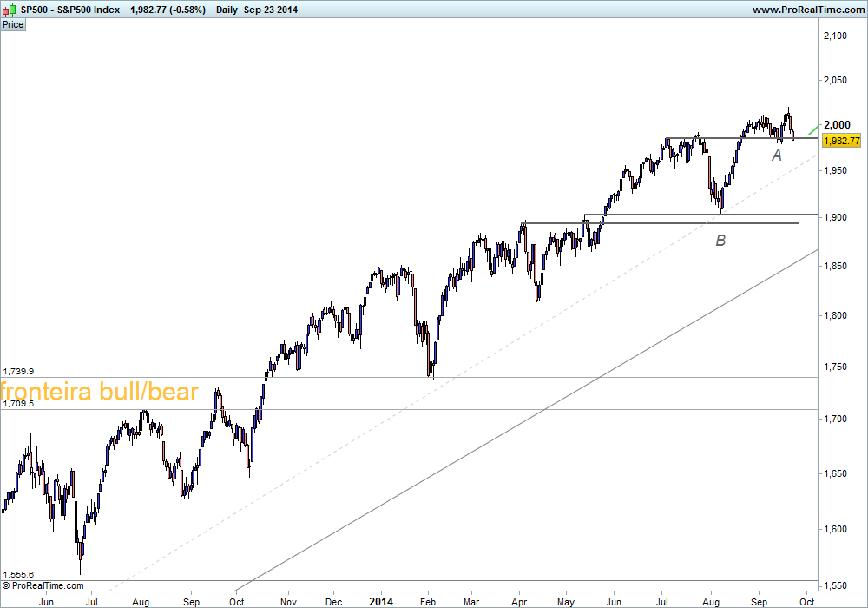Image resolution: width=868 pixels, height=608 pixels.
Task: Select the letter A annotation
Action: tap(777, 155)
